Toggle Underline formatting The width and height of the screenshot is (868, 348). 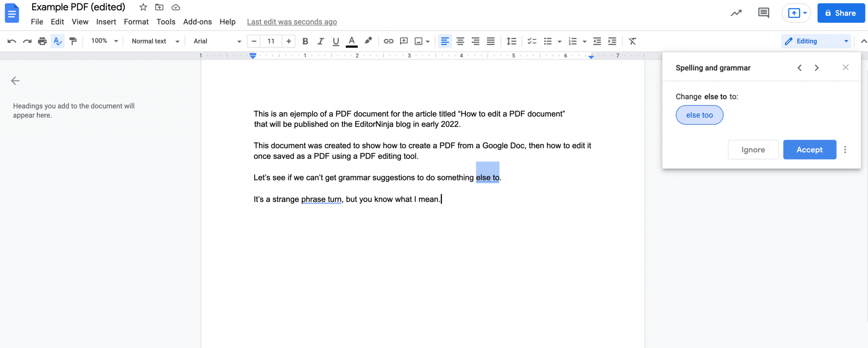tap(336, 41)
